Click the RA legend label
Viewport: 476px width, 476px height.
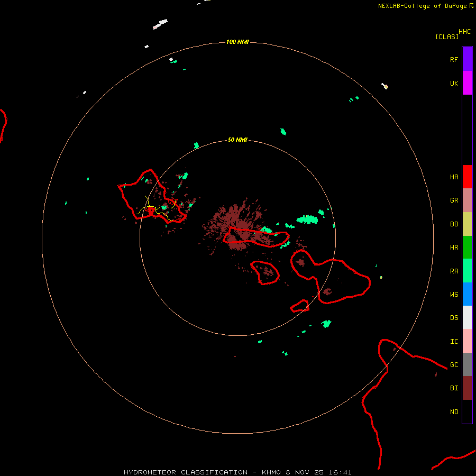click(454, 271)
